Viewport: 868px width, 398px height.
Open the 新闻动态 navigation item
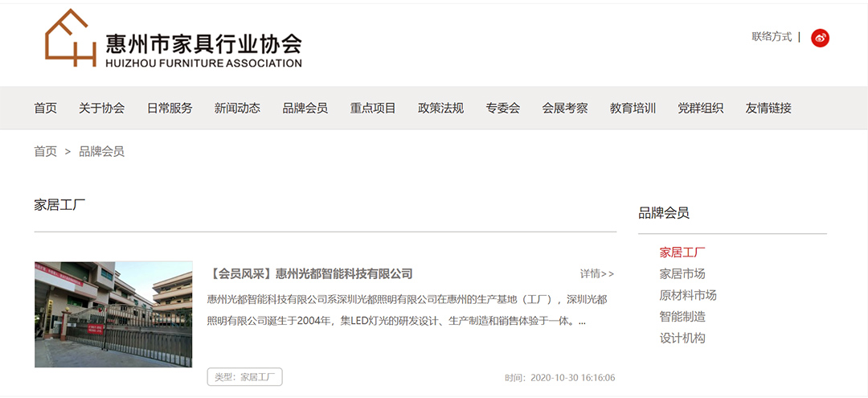coord(237,109)
